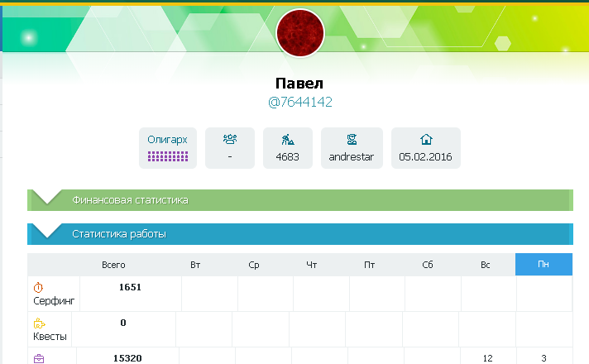589x364 pixels.
Task: Click the Вт column header
Action: 195,265
